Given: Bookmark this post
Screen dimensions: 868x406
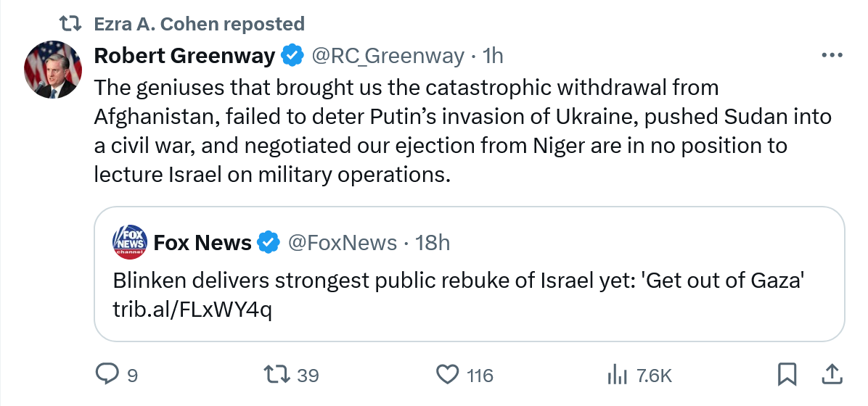Looking at the screenshot, I should [x=787, y=374].
